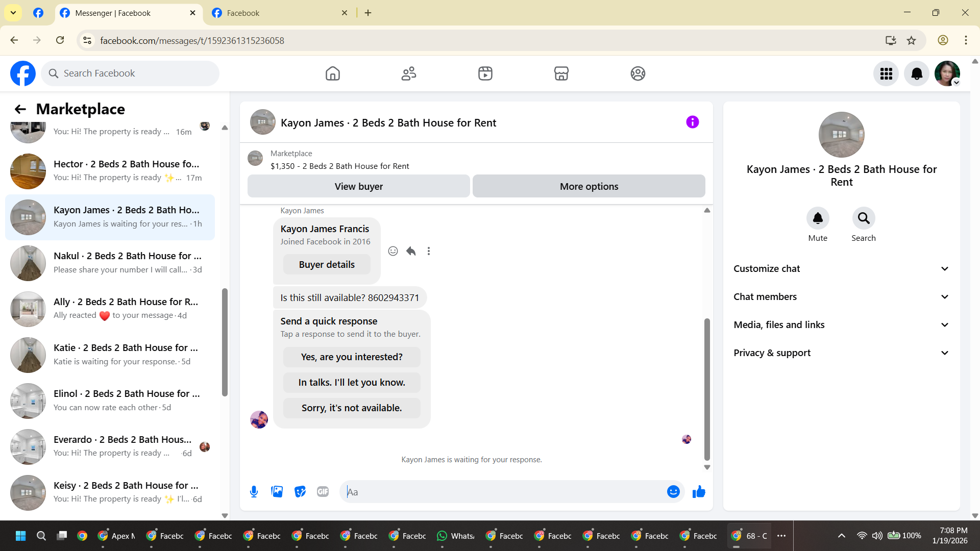The image size is (980, 551).
Task: Click the voice clip microphone icon
Action: 254,492
